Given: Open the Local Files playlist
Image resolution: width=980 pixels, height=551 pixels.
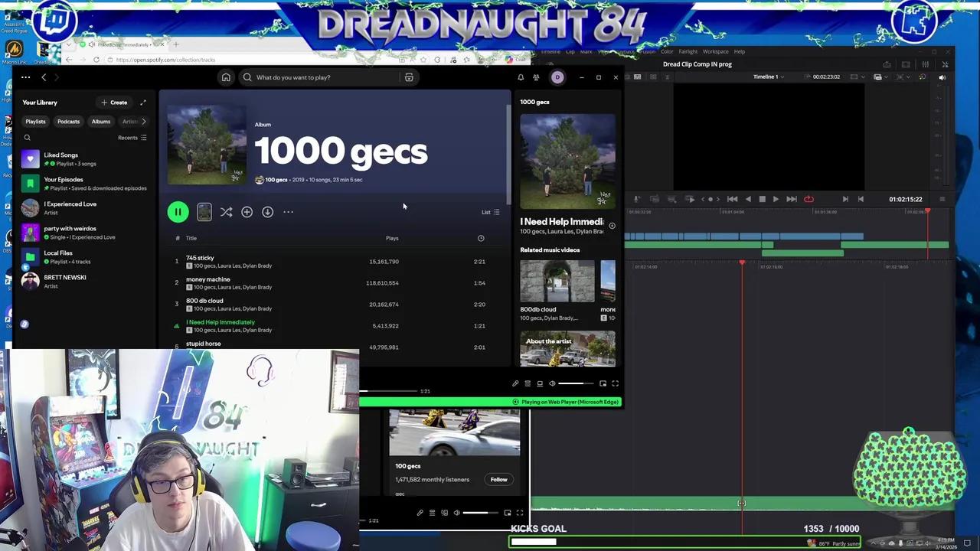Looking at the screenshot, I should [x=86, y=257].
